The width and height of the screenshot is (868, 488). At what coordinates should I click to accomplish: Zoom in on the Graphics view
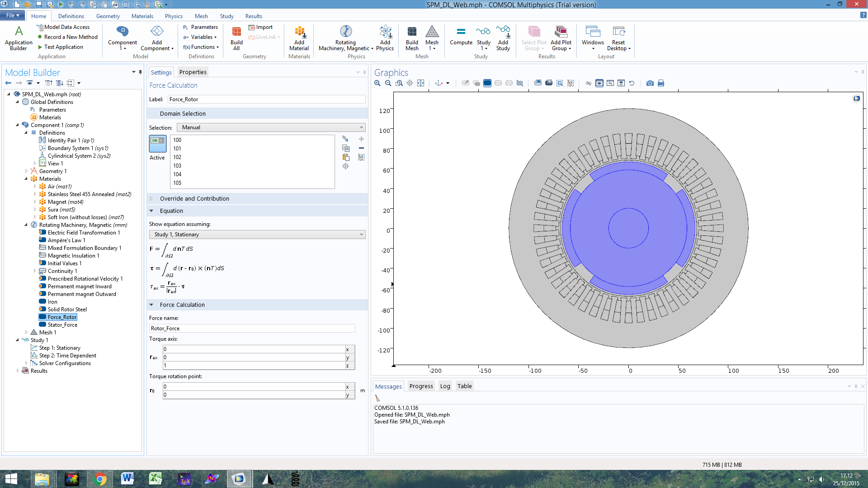coord(377,83)
